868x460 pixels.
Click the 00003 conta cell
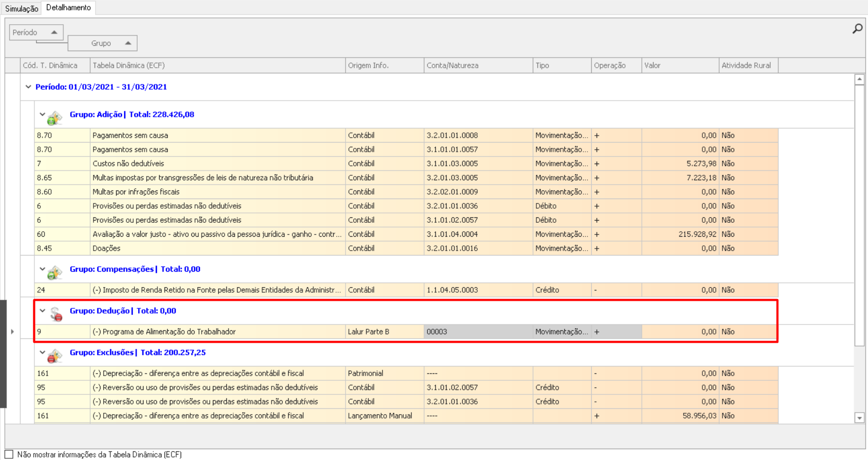click(x=478, y=332)
